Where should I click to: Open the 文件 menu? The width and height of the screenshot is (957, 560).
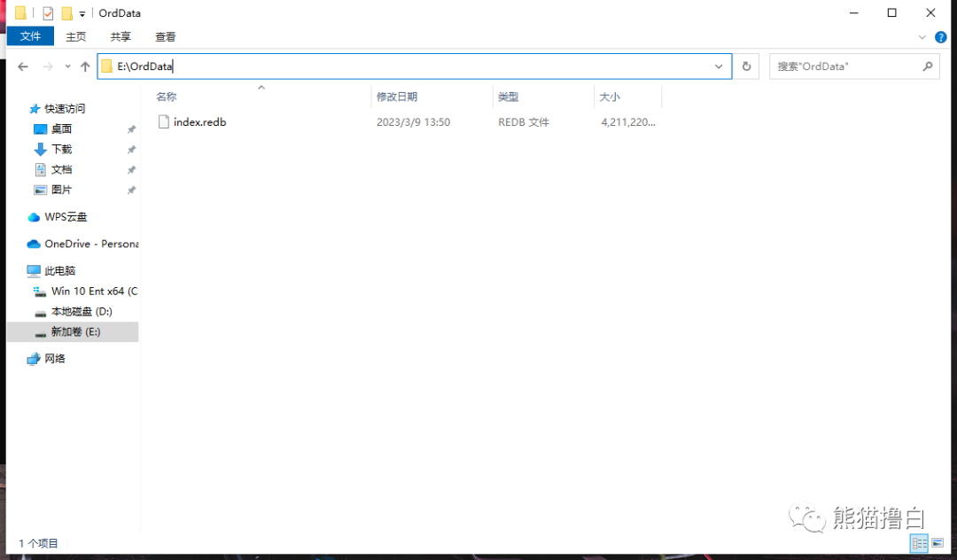pyautogui.click(x=30, y=36)
